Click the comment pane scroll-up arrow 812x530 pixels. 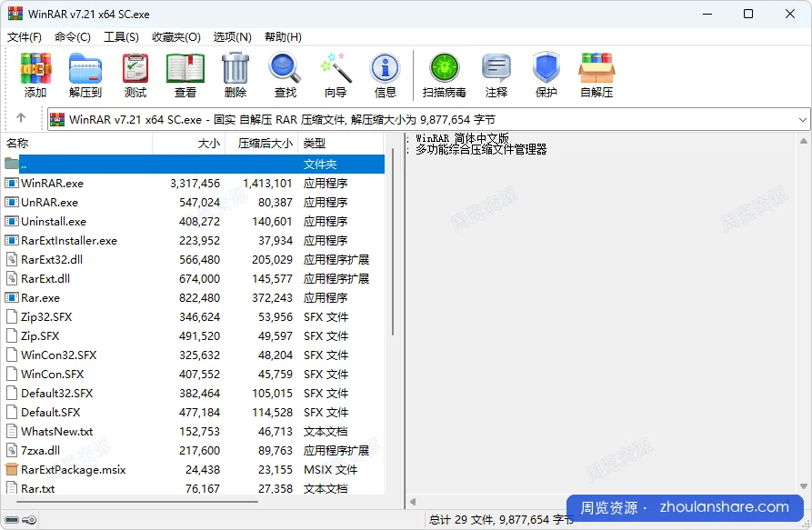[804, 141]
